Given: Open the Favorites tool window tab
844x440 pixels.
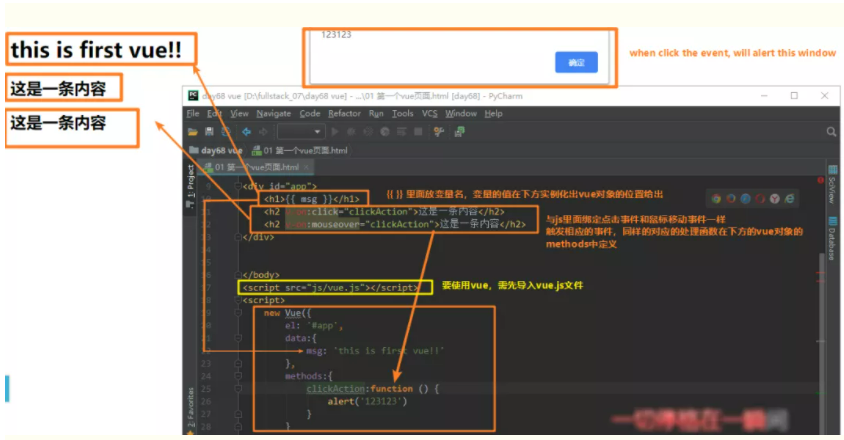Looking at the screenshot, I should [191, 410].
